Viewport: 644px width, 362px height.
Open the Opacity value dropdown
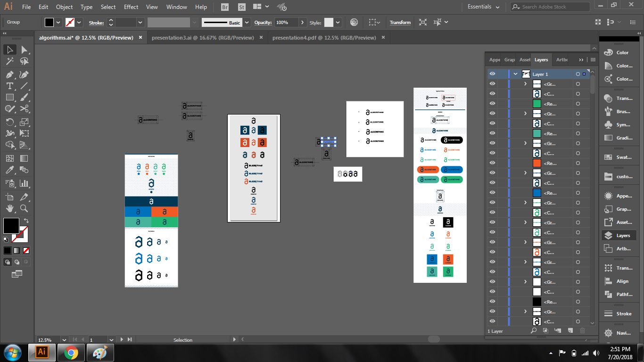(x=302, y=23)
